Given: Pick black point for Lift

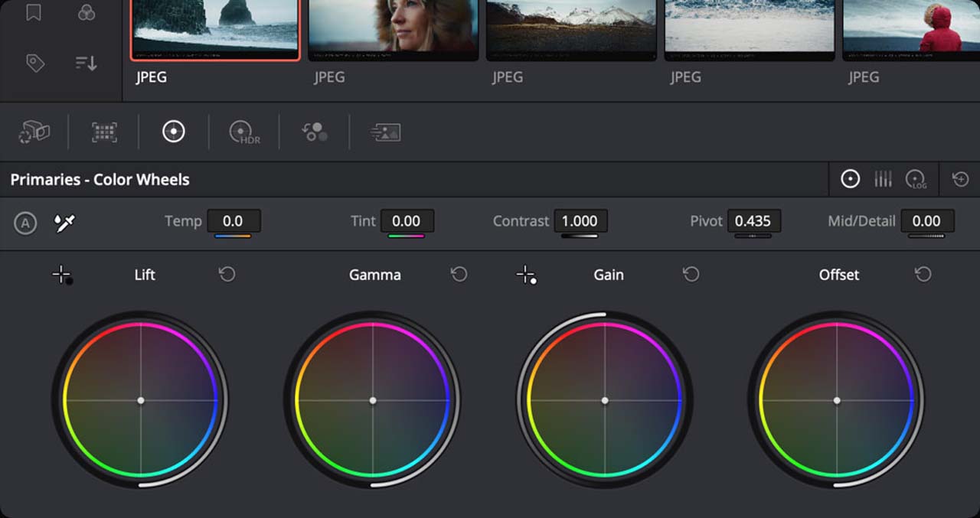Looking at the screenshot, I should tap(63, 275).
